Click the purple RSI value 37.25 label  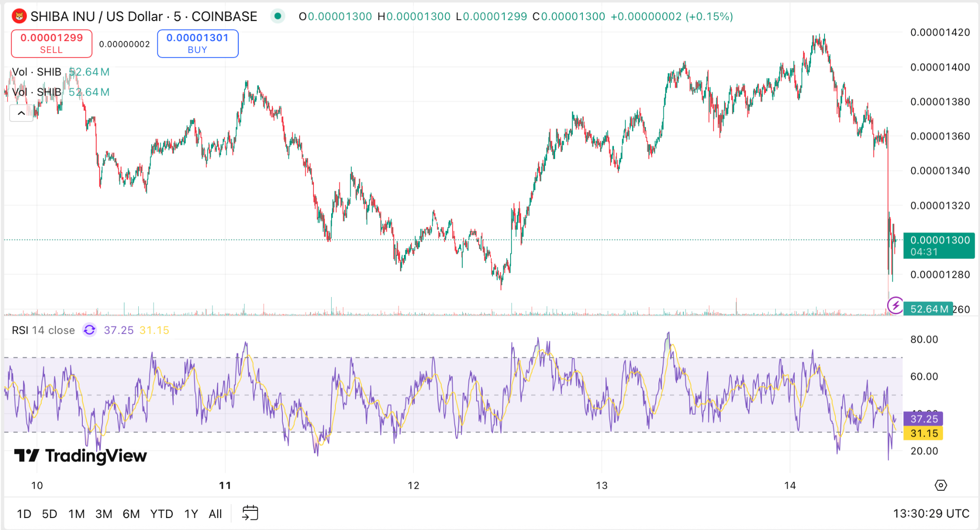[923, 419]
